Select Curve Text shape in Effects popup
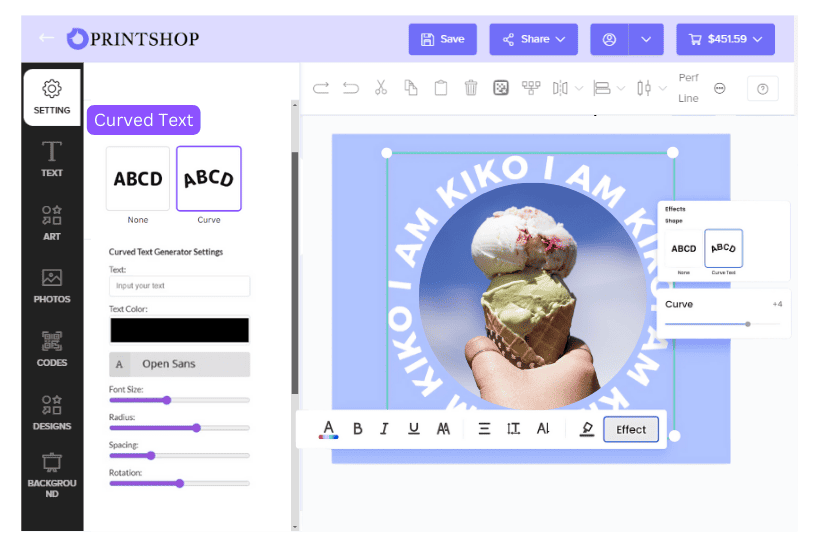 (723, 248)
